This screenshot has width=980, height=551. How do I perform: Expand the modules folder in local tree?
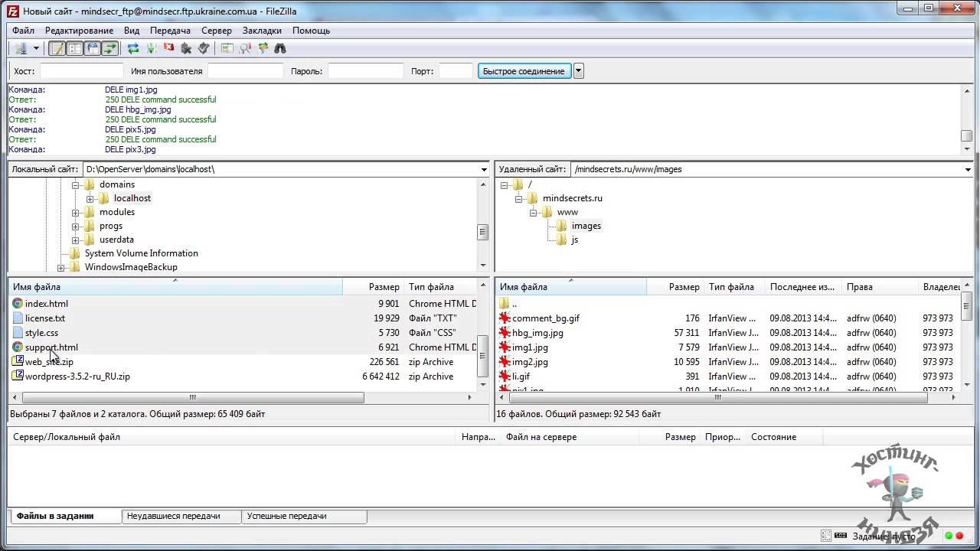pos(76,213)
